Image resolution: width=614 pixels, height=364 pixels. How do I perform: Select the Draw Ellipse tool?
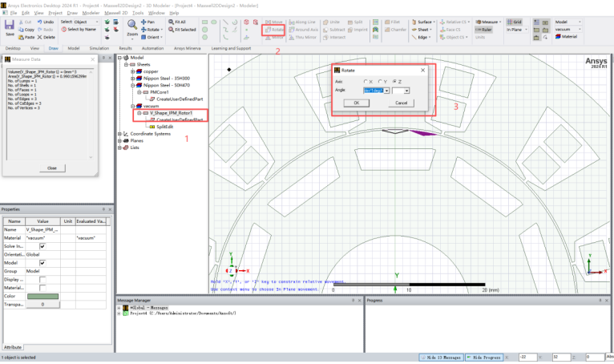pos(214,22)
